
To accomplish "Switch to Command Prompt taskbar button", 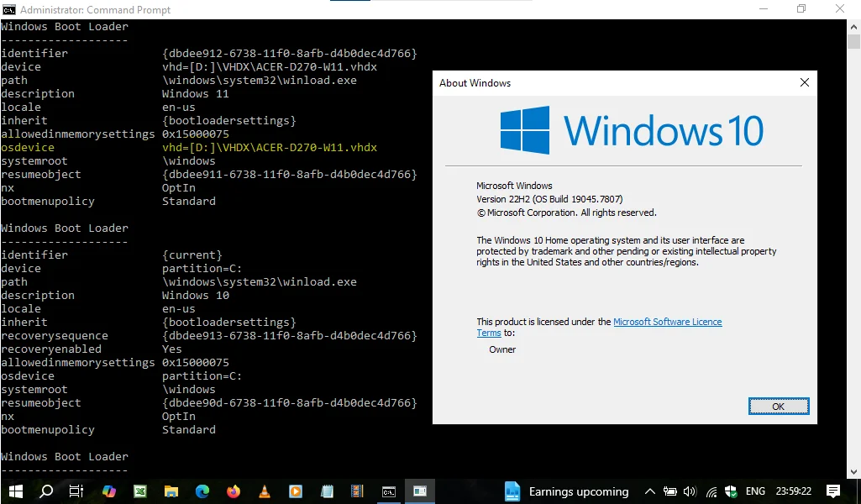I will coord(389,491).
